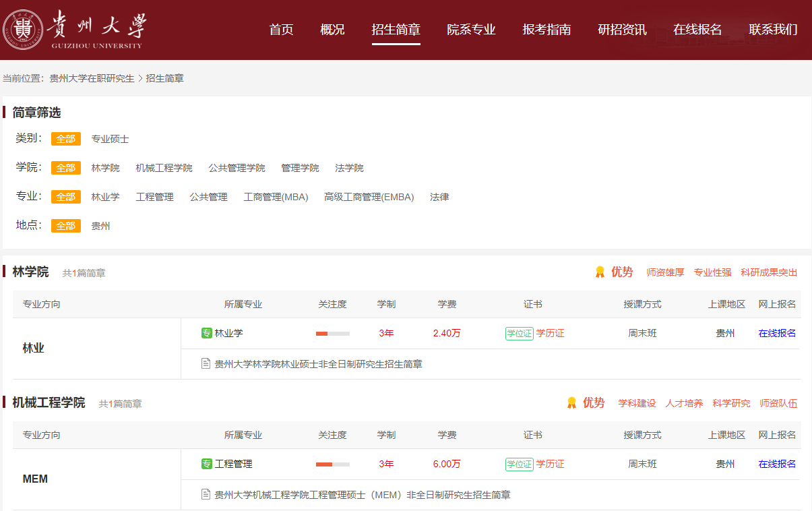This screenshot has height=511, width=812.
Task: Filter major by 工商管理(MBA)
Action: tap(276, 197)
